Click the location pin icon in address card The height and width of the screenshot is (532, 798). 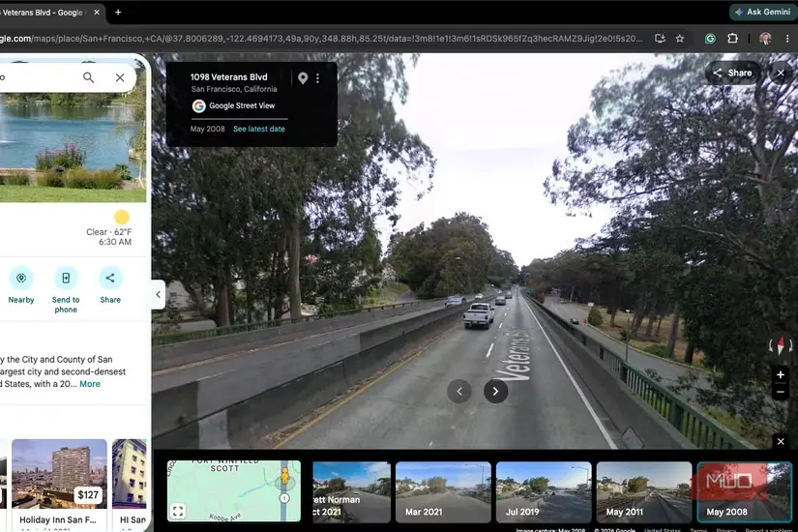(303, 78)
